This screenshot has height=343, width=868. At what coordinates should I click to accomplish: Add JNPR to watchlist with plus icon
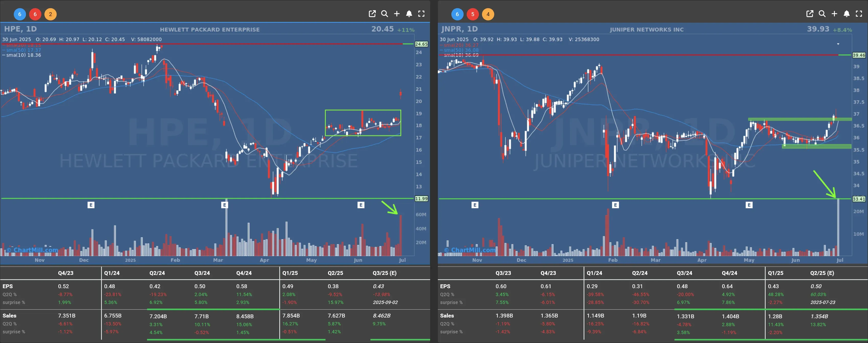[x=834, y=14]
